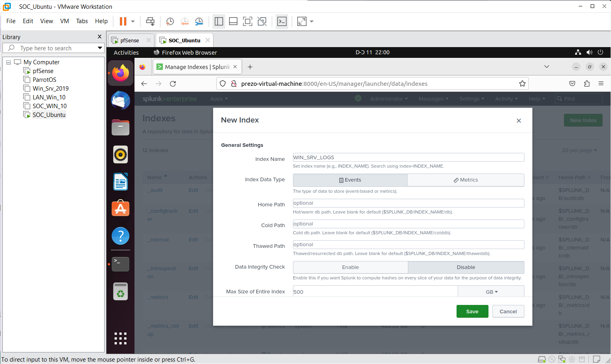Enable Data Integrity Check

point(350,267)
